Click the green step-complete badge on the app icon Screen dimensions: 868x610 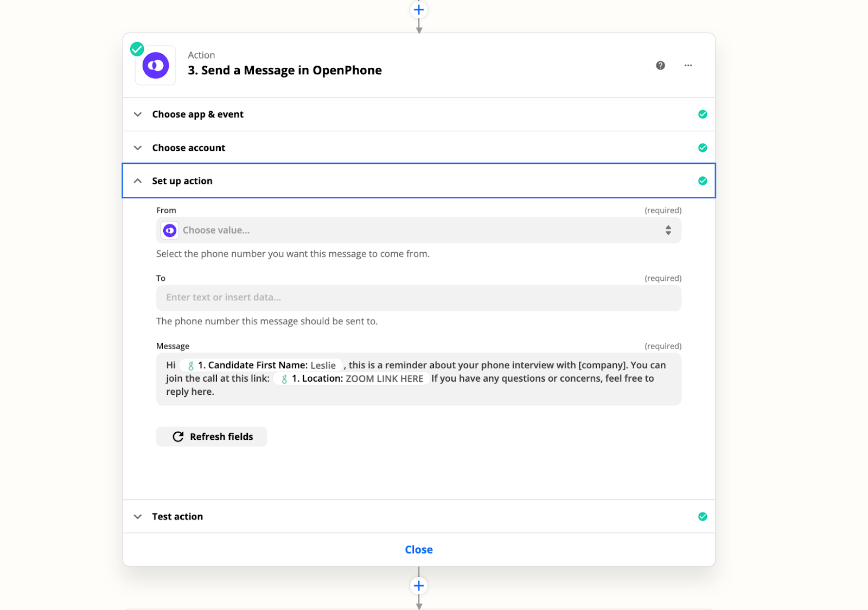coord(137,49)
